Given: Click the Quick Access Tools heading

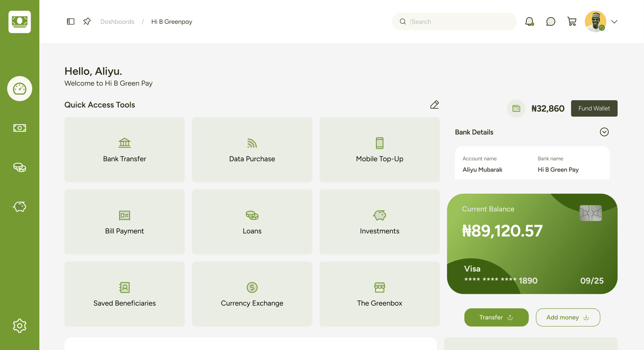Looking at the screenshot, I should point(100,105).
